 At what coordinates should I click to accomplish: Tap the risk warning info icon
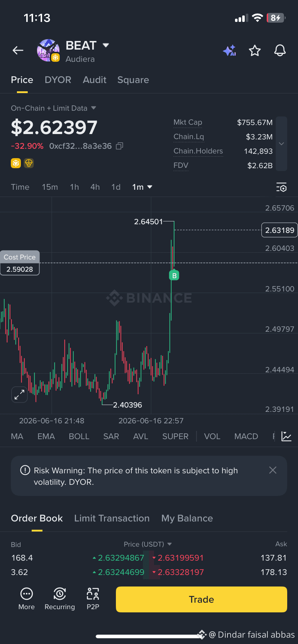click(25, 470)
